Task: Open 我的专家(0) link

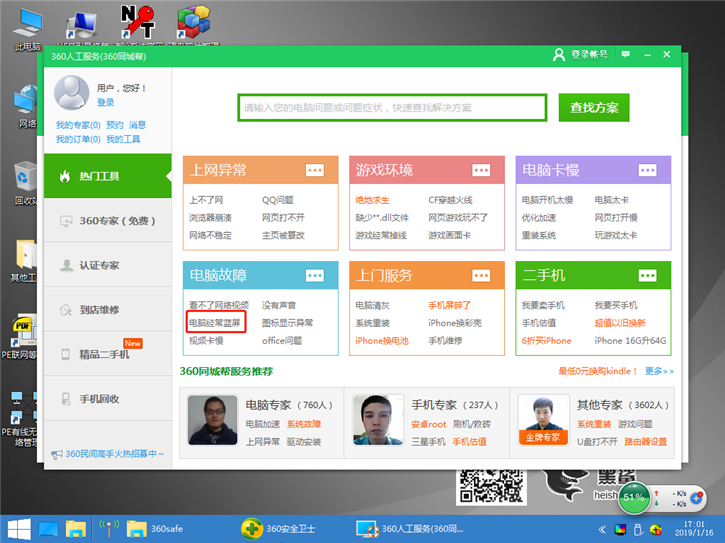Action: [78, 125]
